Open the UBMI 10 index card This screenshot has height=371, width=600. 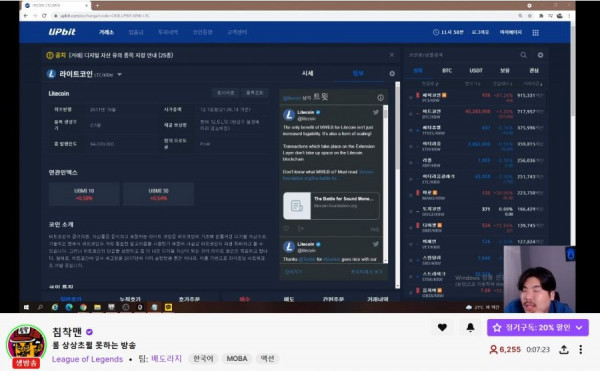(x=84, y=194)
